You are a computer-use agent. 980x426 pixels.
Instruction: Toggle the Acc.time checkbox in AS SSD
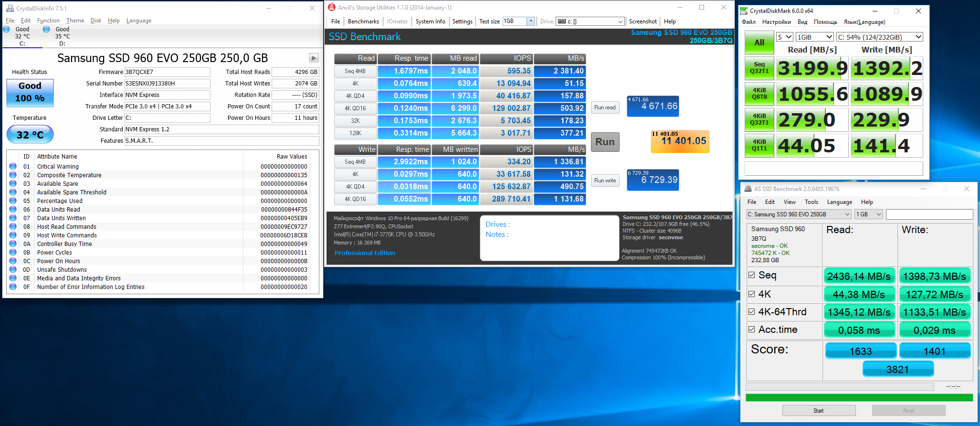click(x=752, y=330)
